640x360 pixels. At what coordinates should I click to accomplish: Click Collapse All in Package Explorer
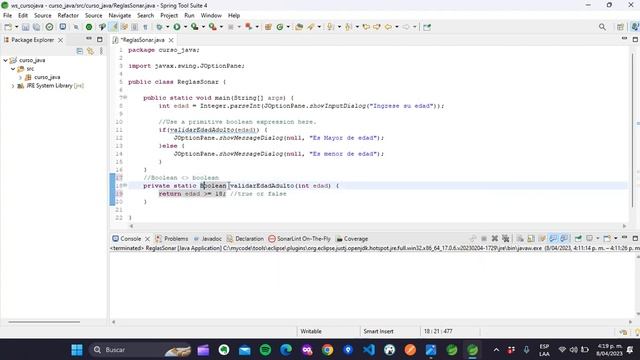(x=80, y=51)
